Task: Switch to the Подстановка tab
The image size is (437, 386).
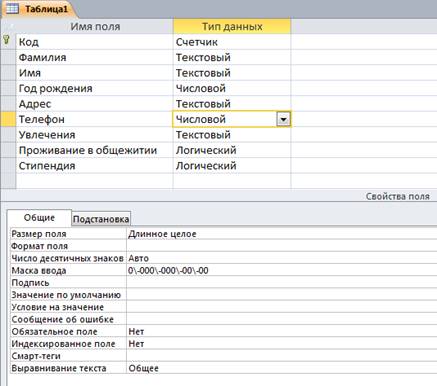Action: tap(101, 219)
